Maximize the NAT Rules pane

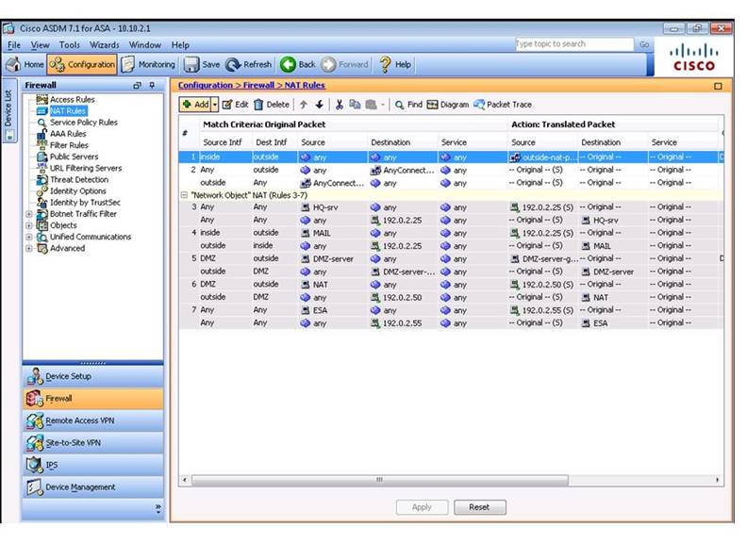click(x=718, y=86)
